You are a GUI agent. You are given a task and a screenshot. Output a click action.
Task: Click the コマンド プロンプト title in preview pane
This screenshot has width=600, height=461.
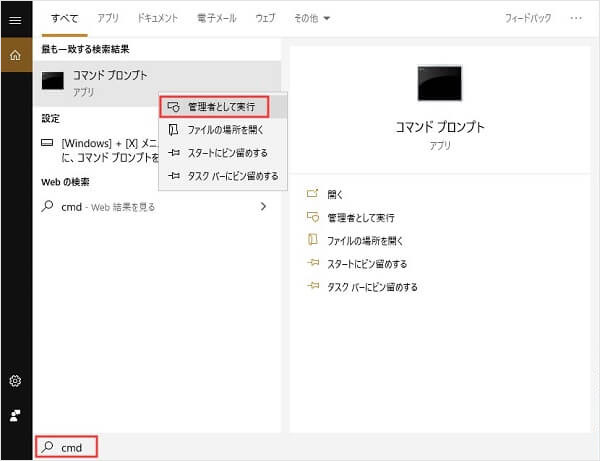click(x=440, y=127)
